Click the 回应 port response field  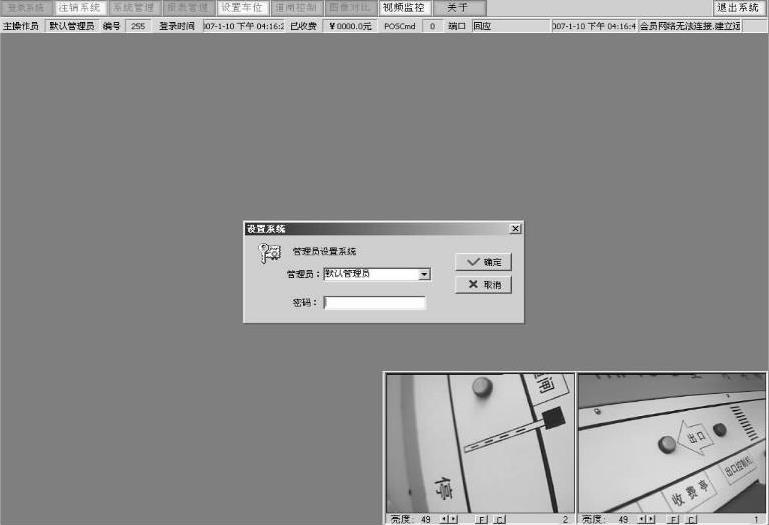pyautogui.click(x=511, y=26)
